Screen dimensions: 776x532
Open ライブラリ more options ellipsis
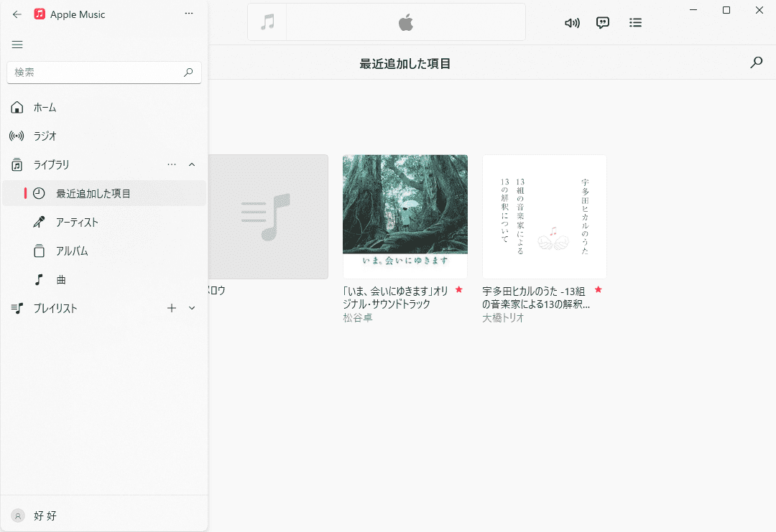pos(172,164)
